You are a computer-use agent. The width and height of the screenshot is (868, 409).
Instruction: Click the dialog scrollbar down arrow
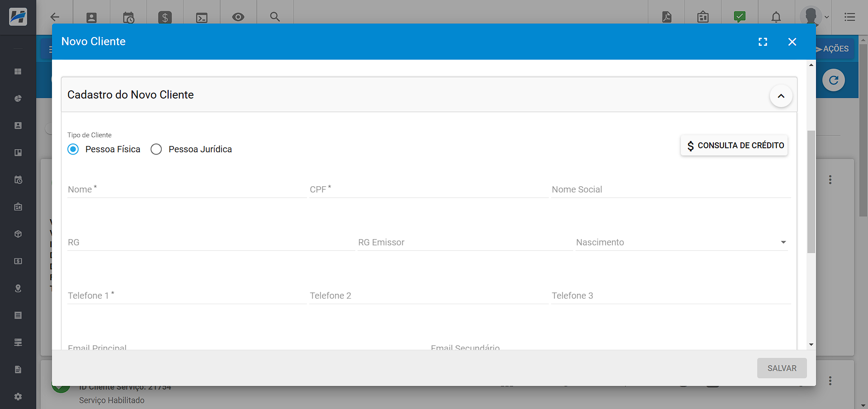coord(811,345)
